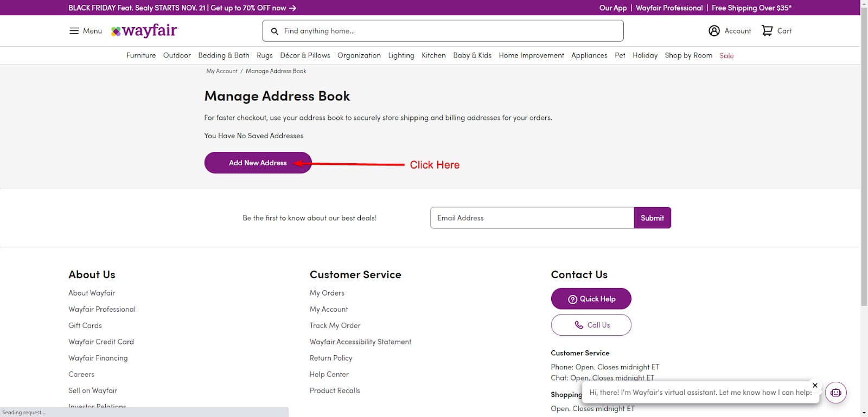Screen dimensions: 868x417
Task: Click Free Shipping Over $35 link
Action: tap(751, 8)
